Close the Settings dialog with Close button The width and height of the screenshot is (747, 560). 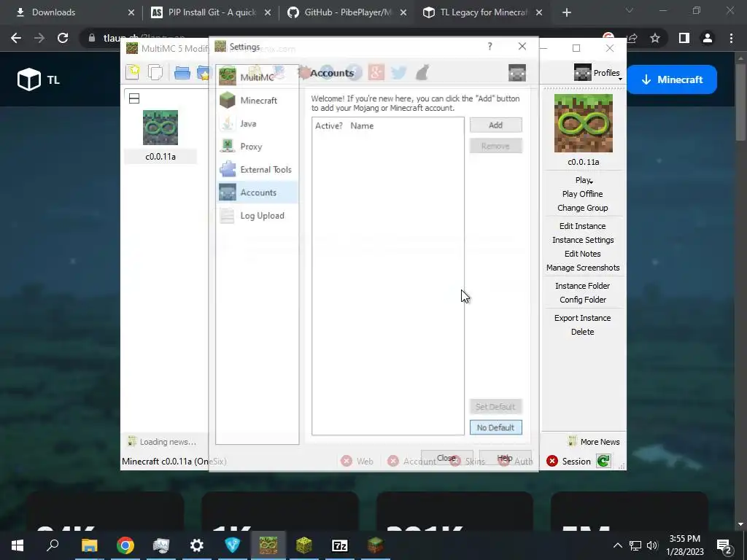pyautogui.click(x=446, y=458)
